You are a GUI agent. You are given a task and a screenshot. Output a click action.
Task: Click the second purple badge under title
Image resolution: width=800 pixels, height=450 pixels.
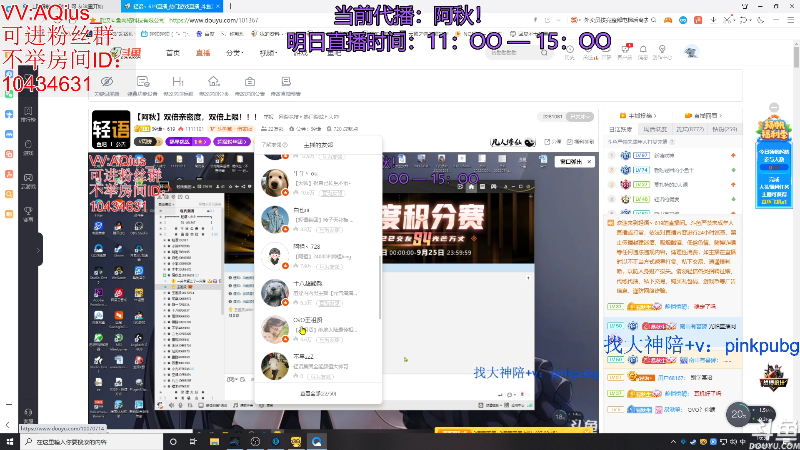(x=232, y=141)
